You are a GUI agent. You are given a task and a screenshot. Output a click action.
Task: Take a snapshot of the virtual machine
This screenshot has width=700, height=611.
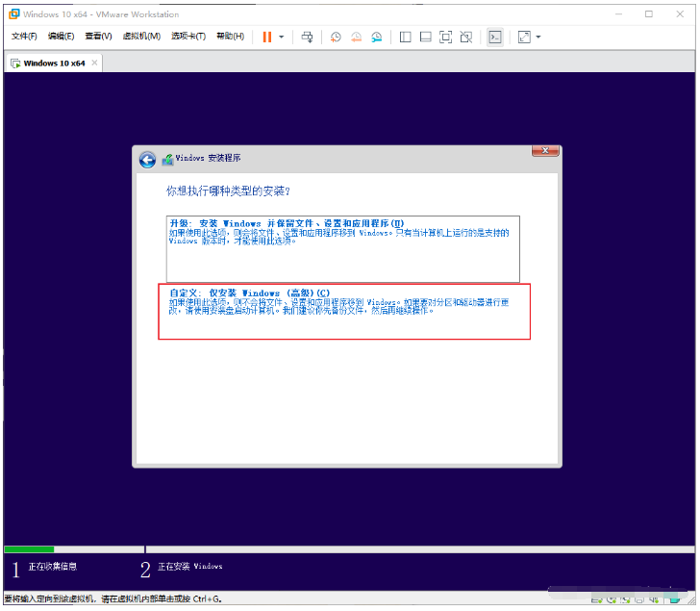click(x=336, y=37)
